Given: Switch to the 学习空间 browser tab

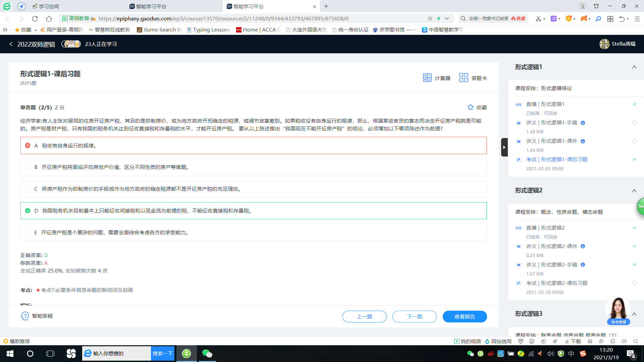Looking at the screenshot, I should (49, 6).
